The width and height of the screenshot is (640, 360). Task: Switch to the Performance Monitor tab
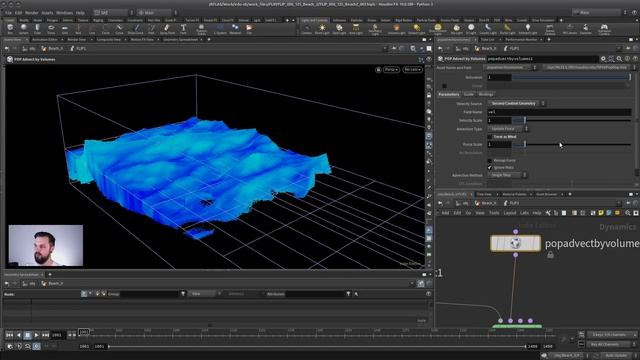pyautogui.click(x=521, y=40)
